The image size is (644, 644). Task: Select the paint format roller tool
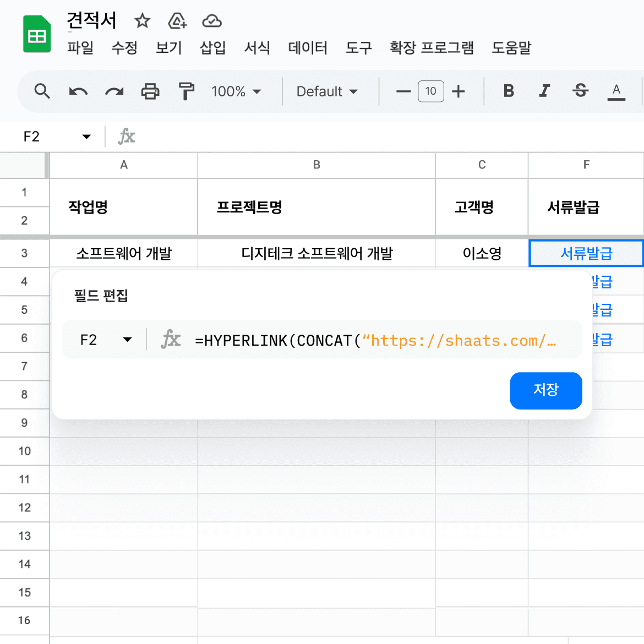pyautogui.click(x=186, y=91)
